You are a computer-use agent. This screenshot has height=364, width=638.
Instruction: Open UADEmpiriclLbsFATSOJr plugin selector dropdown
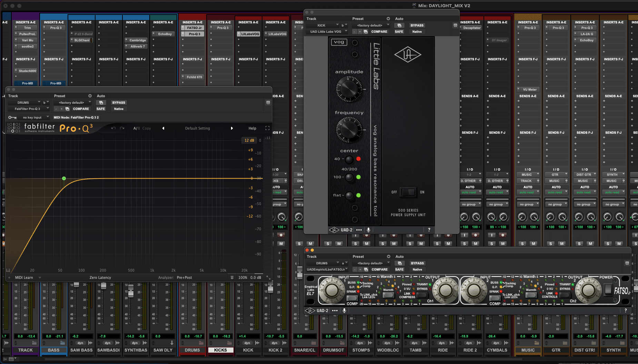[327, 270]
